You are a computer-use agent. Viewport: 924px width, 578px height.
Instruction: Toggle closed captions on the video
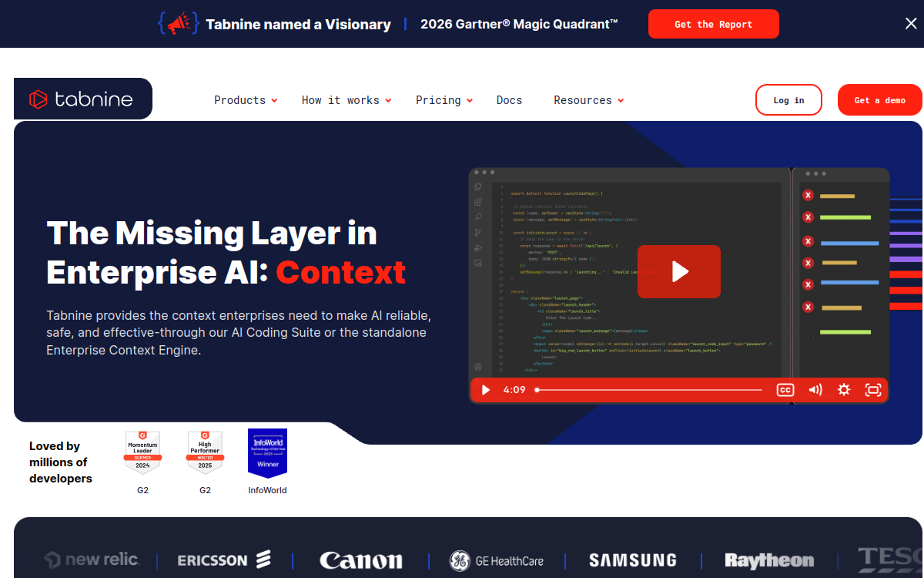pyautogui.click(x=785, y=390)
